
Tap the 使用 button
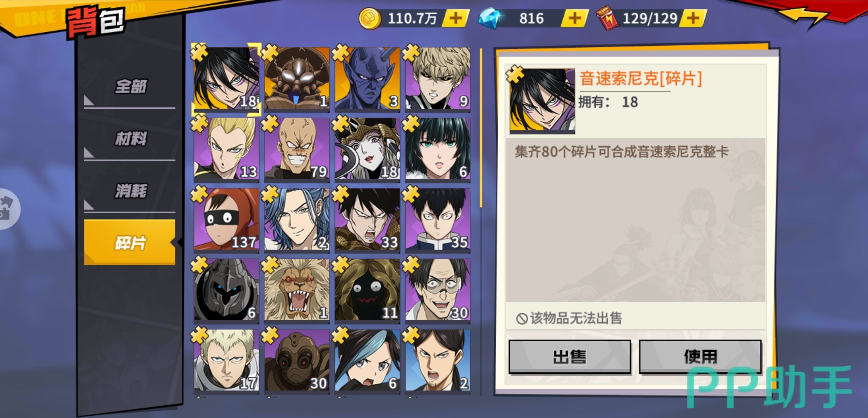pos(700,357)
